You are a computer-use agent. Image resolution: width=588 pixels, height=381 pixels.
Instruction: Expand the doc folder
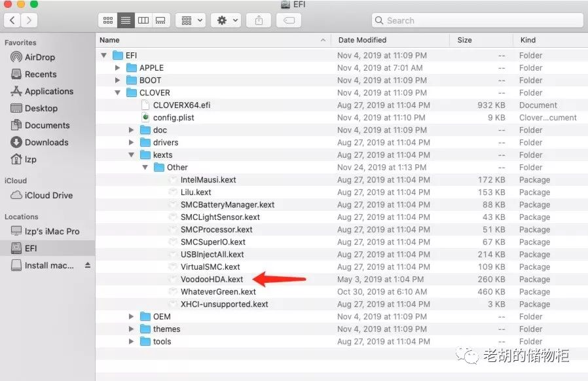(131, 130)
